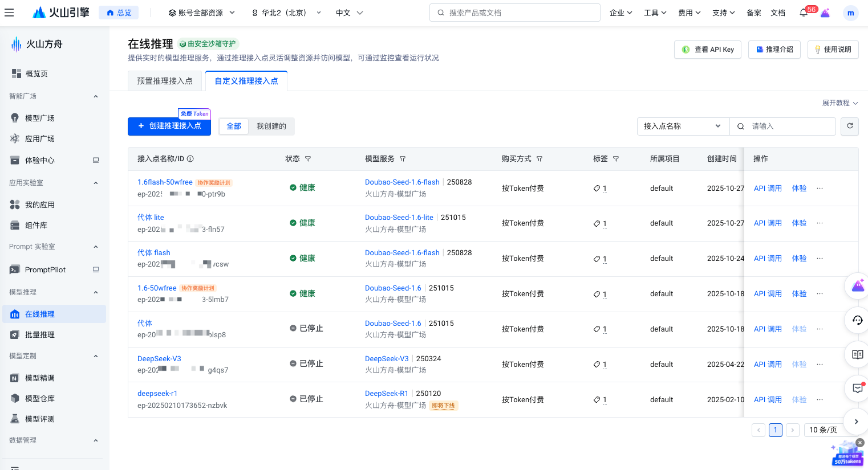The image size is (868, 470).
Task: Open more actions for deepseek-r1 row
Action: pos(820,399)
